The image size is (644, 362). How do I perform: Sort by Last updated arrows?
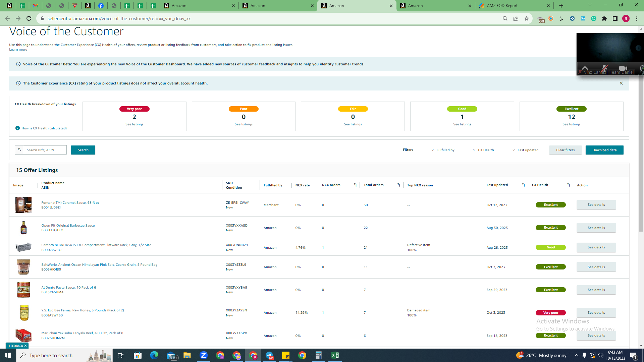[x=524, y=185]
